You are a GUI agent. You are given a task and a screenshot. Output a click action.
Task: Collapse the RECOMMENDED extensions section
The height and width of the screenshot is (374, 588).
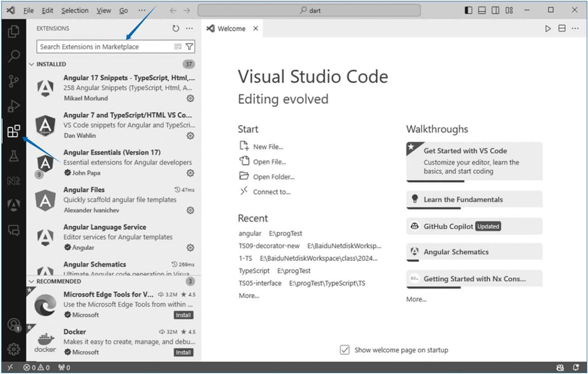click(x=32, y=282)
